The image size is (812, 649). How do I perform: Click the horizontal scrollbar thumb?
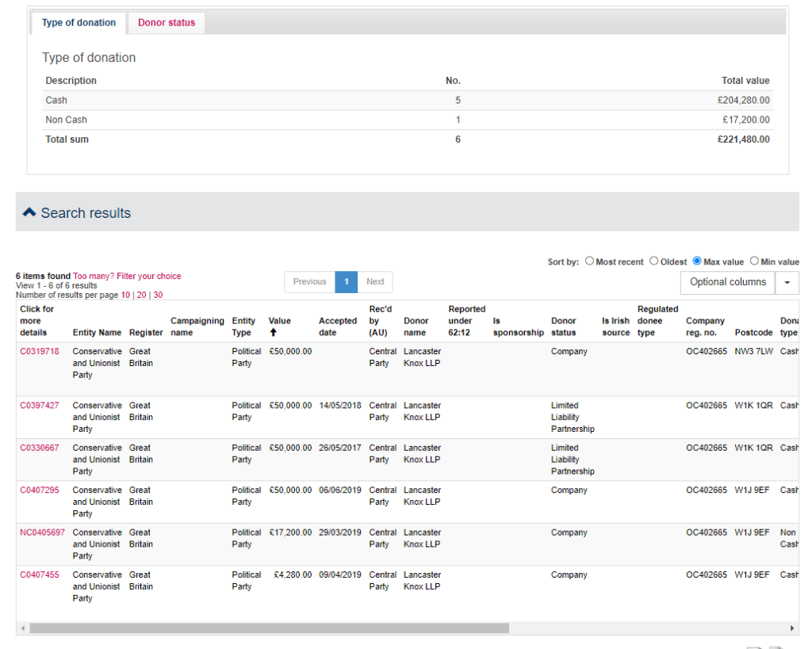point(270,628)
